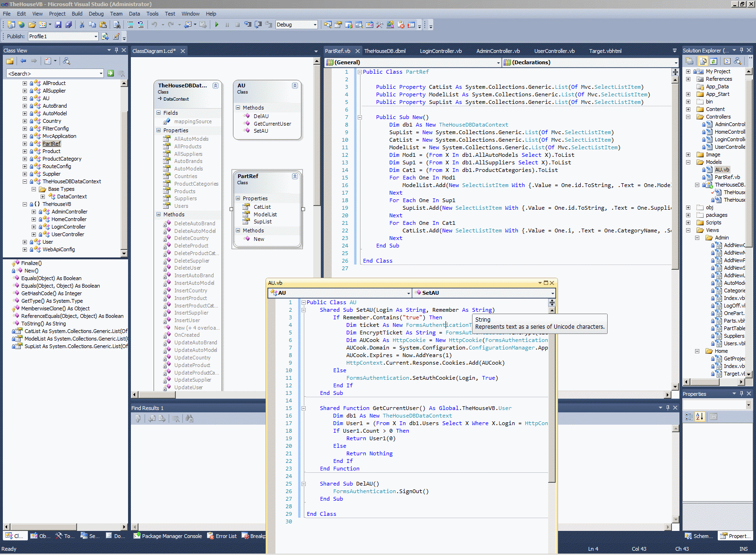
Task: Expand the AllProduct node in Class View
Action: click(x=25, y=83)
